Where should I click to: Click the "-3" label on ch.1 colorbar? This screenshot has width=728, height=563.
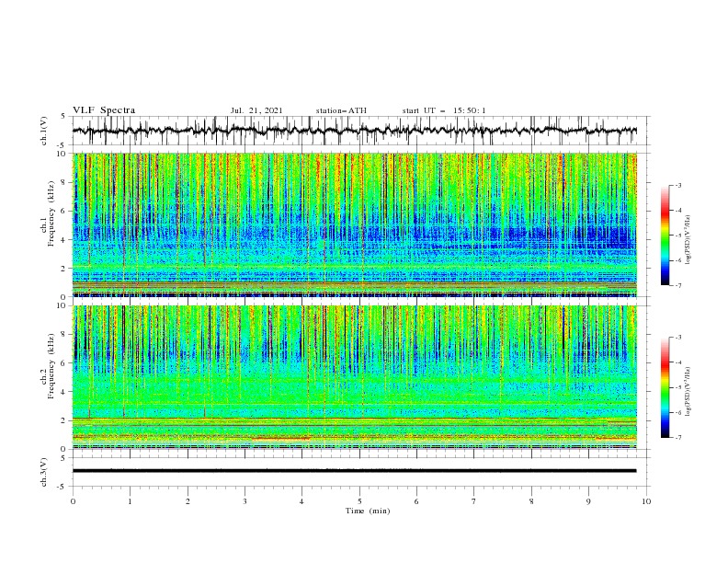pyautogui.click(x=678, y=185)
